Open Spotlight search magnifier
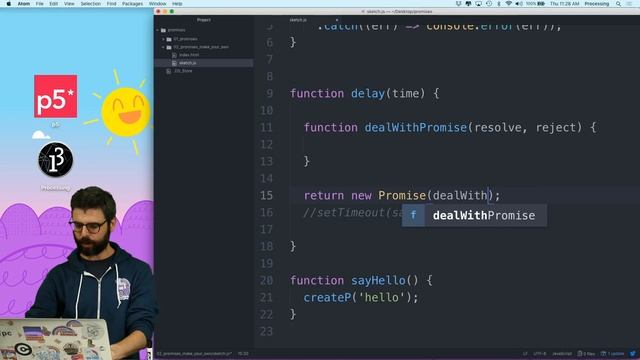Screen dimensions: 640x360 click(619, 4)
